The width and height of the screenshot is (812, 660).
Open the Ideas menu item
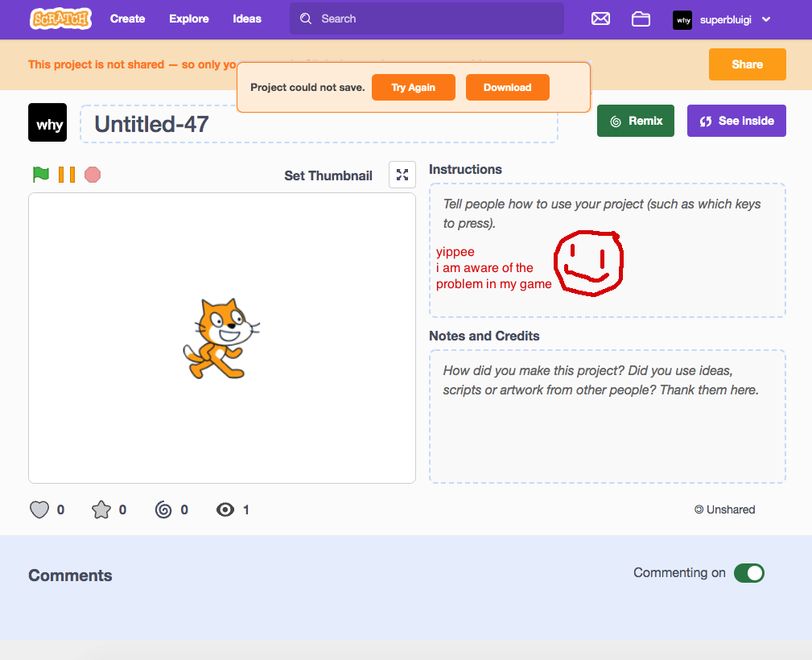[247, 19]
